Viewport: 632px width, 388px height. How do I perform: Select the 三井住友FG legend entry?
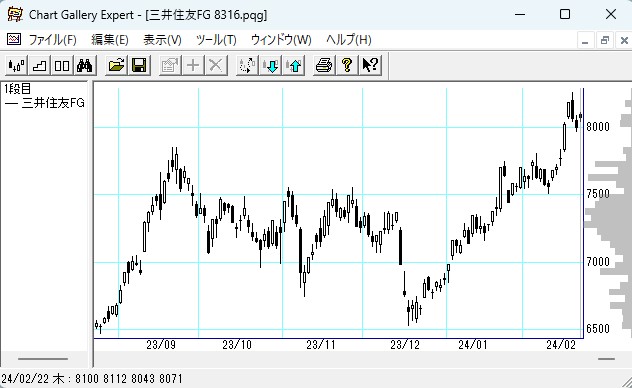point(45,103)
